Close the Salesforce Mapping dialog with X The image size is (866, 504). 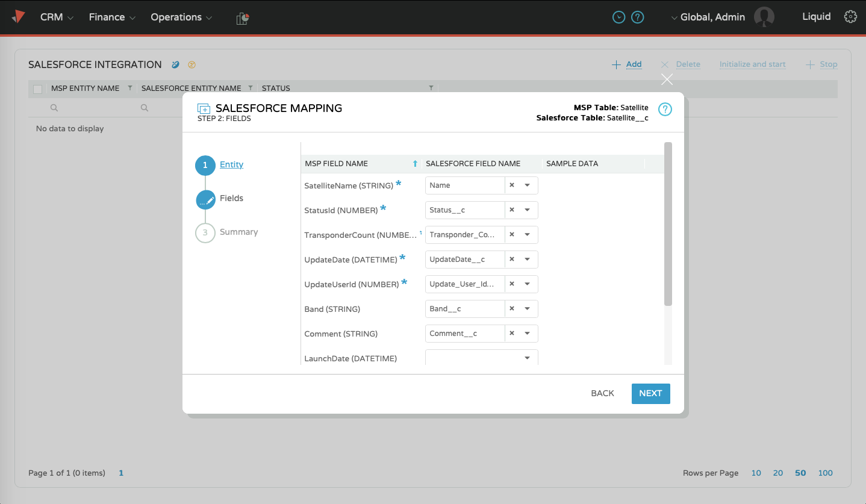pyautogui.click(x=667, y=79)
